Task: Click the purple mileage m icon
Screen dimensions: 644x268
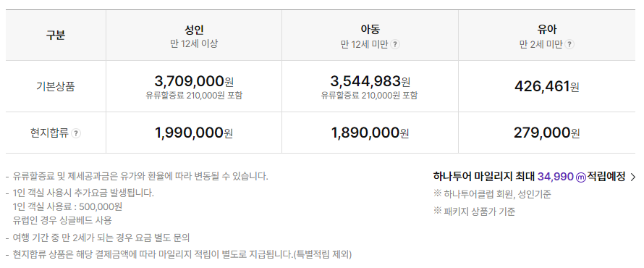Action: [x=581, y=177]
